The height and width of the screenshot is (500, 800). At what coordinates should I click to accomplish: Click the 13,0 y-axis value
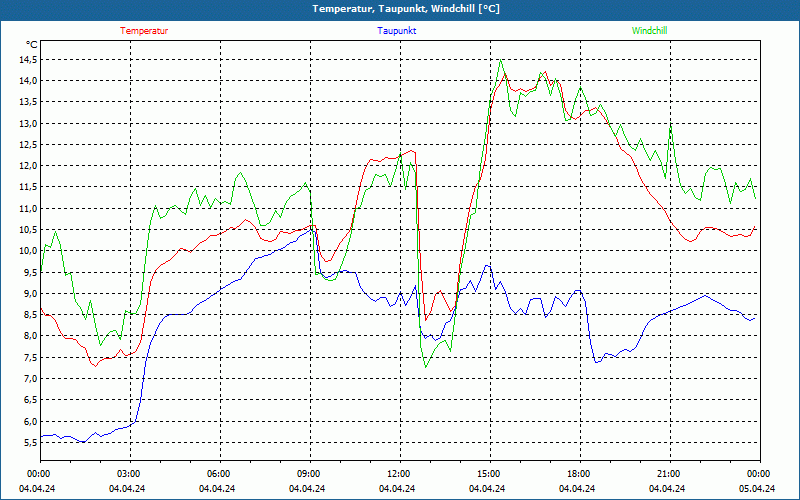click(x=29, y=123)
